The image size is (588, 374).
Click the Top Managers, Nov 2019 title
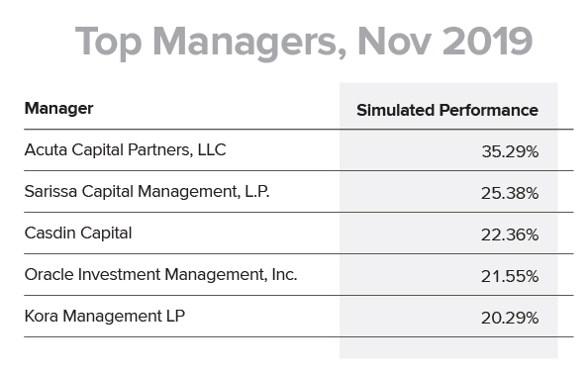304,42
